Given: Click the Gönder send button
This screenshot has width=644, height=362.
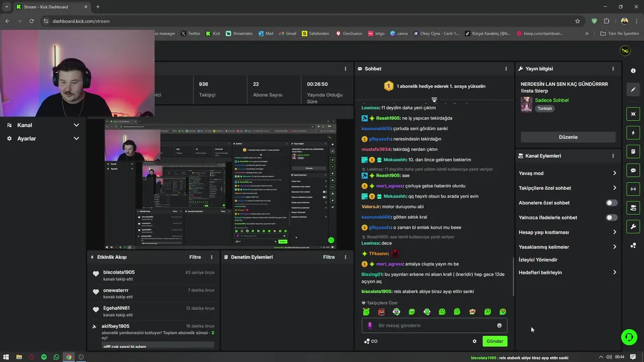Looking at the screenshot, I should [495, 341].
